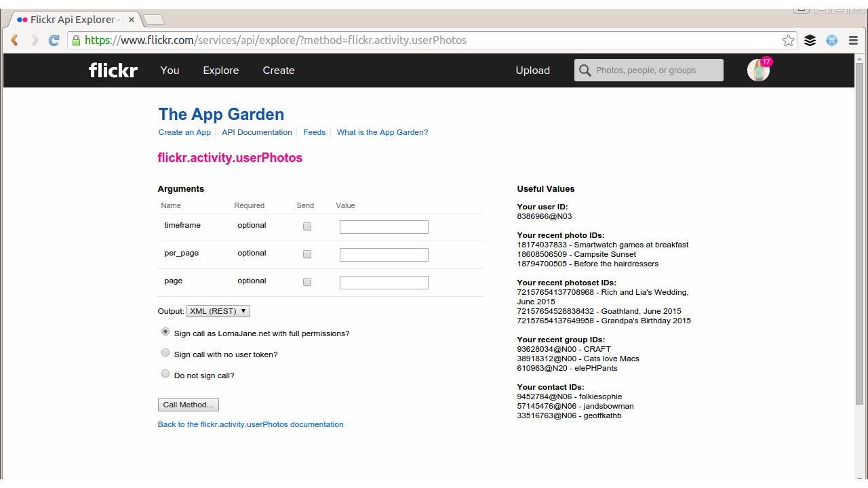Choose the 'Do not sign call' option
The width and height of the screenshot is (868, 488).
tap(165, 374)
